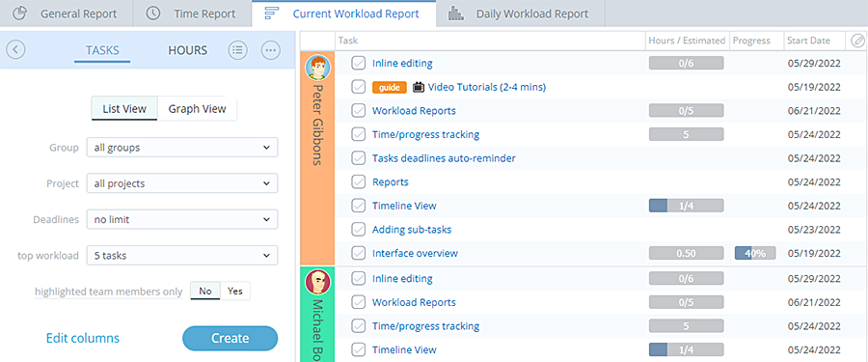Click the highlighted team members only label
Screen dimensions: 868x362
click(x=108, y=292)
